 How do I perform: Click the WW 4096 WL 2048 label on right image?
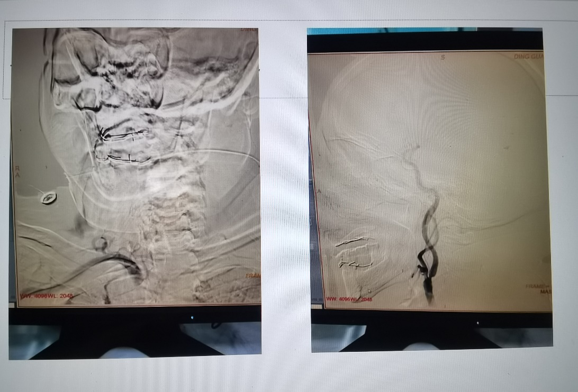pyautogui.click(x=349, y=299)
